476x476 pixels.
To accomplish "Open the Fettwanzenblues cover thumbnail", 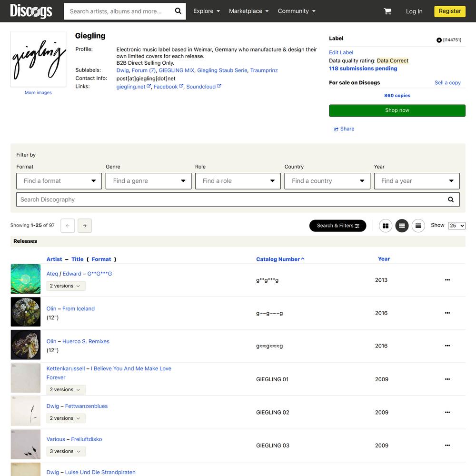I will 26,411.
